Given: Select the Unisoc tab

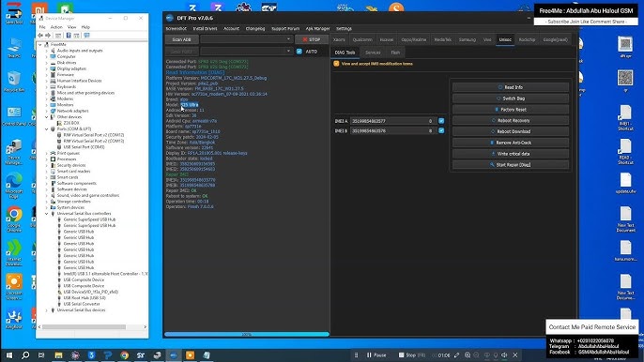Looking at the screenshot, I should pyautogui.click(x=505, y=39).
